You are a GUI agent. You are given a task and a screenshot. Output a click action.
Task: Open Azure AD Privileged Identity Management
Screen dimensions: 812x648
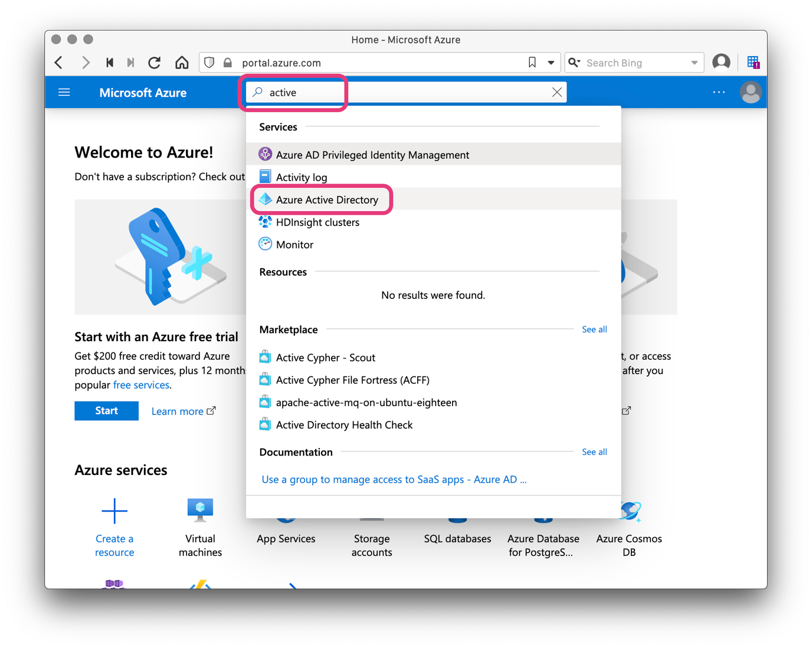tap(372, 154)
